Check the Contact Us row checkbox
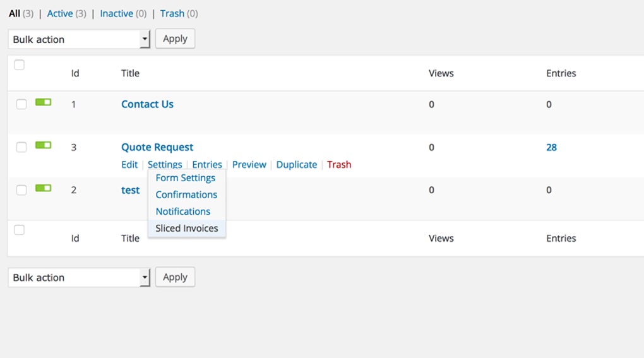 [x=21, y=104]
